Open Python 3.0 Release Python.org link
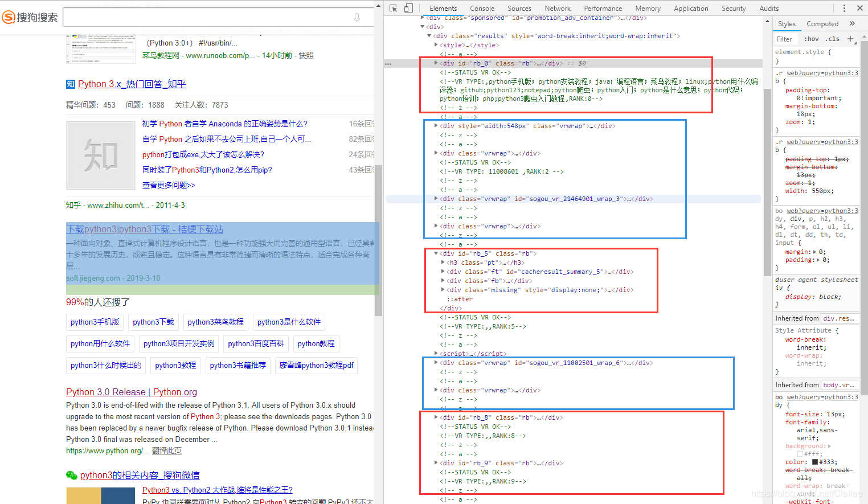 (132, 392)
